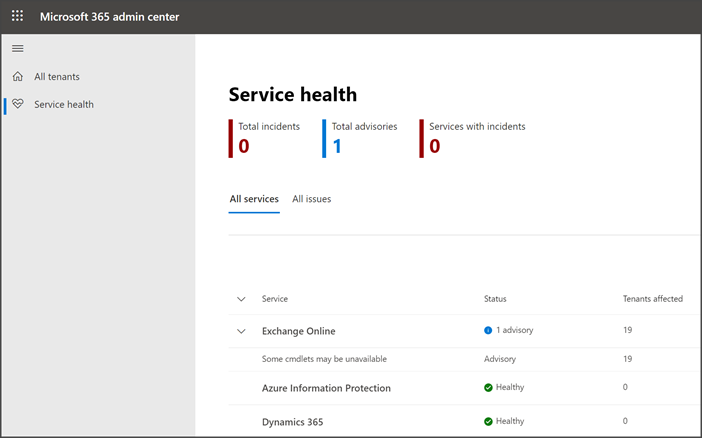Open Service health in navigation
The width and height of the screenshot is (702, 438).
[64, 104]
